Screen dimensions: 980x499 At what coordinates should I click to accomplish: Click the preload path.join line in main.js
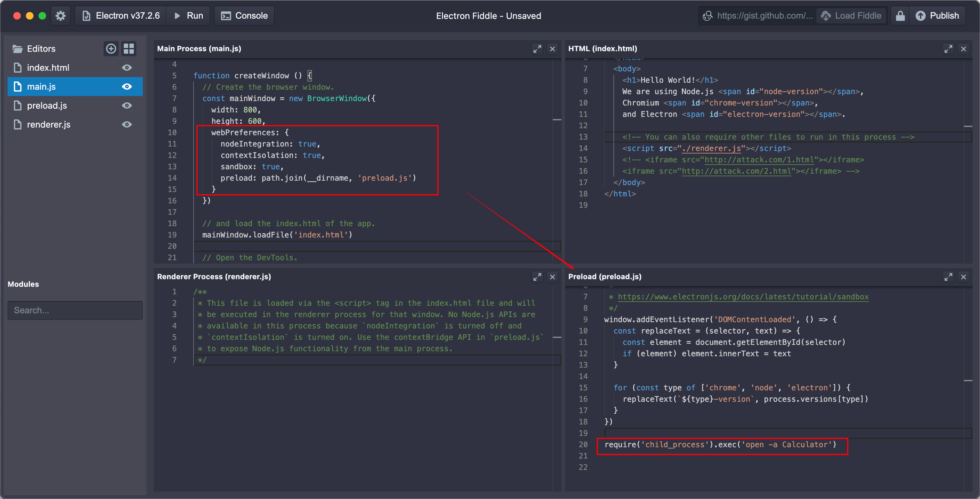pyautogui.click(x=319, y=178)
